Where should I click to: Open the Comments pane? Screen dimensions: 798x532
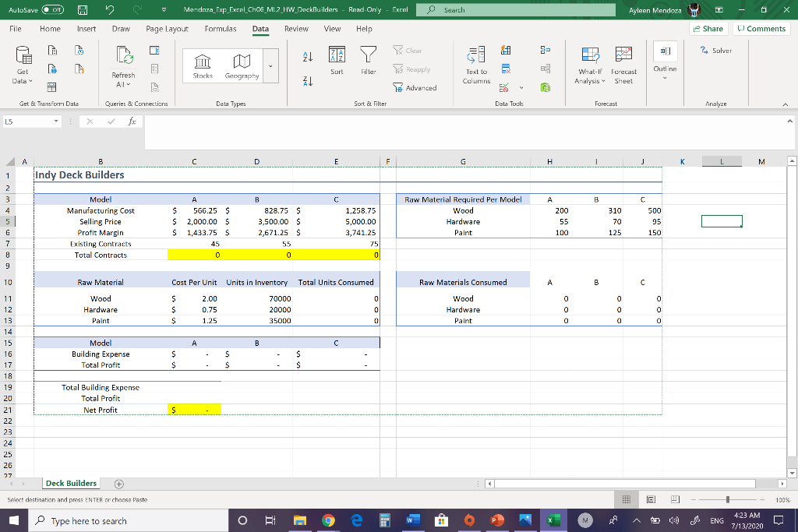(761, 27)
